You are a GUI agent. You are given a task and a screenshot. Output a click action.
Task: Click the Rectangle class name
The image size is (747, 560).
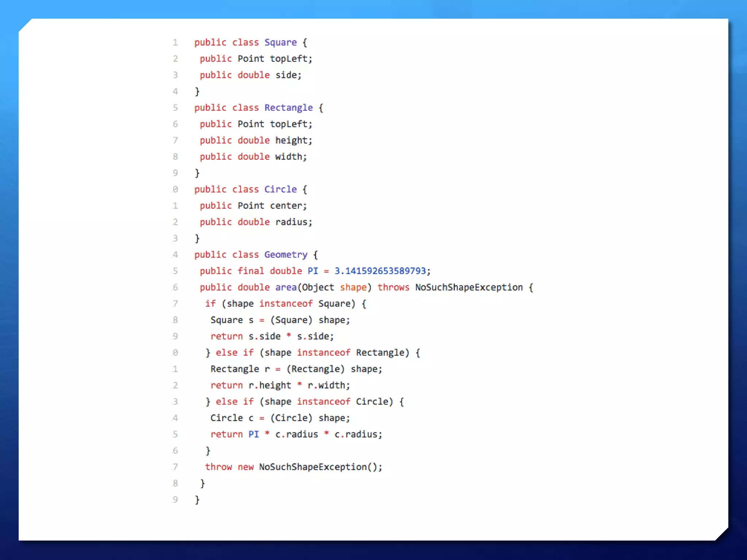(288, 108)
